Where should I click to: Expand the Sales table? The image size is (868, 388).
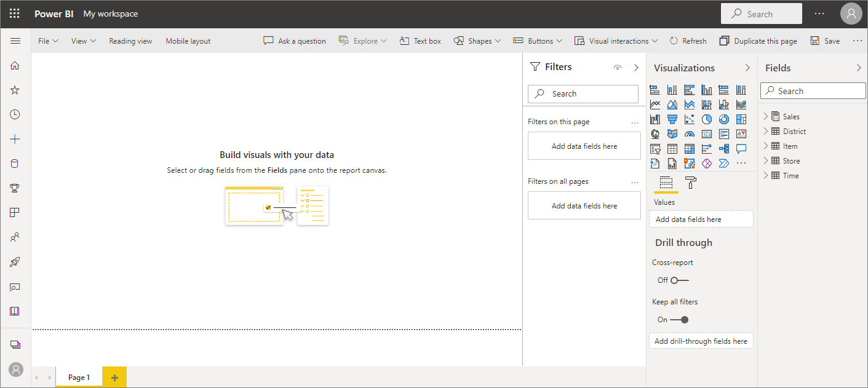pyautogui.click(x=766, y=116)
